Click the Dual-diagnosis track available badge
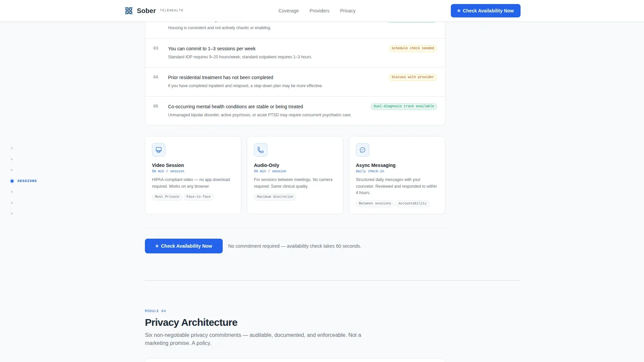The width and height of the screenshot is (644, 362). point(404,106)
